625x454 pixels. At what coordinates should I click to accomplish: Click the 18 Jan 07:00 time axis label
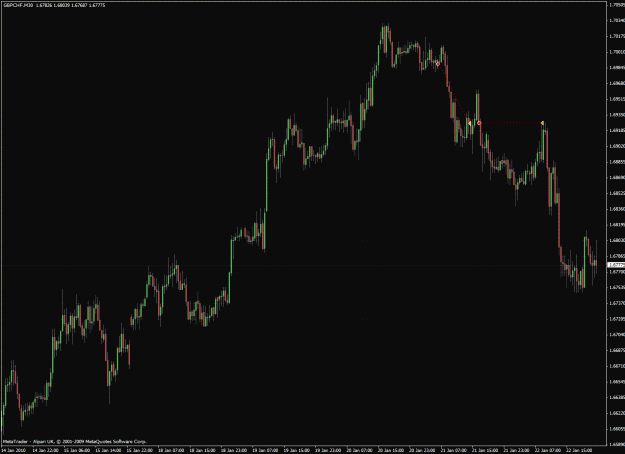coord(171,450)
